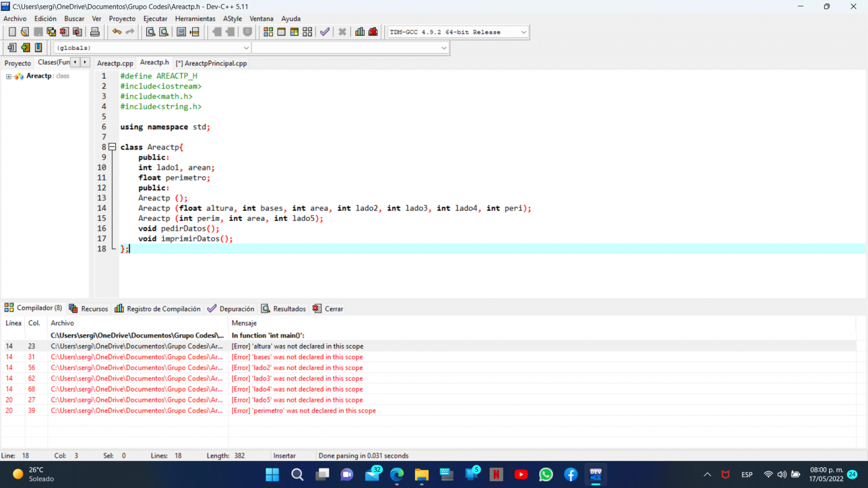Open Microsoft Edge from taskbar

coord(397,475)
